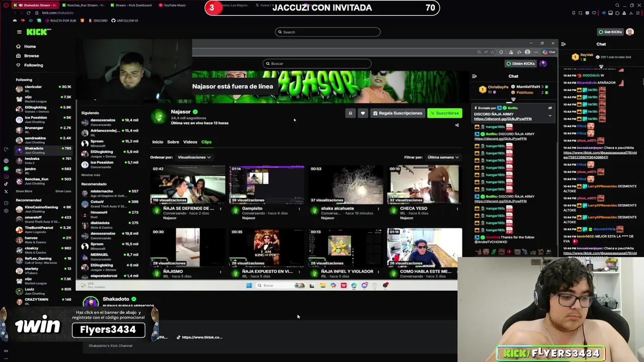Open options menu for the Gampisito clip
Image resolution: width=644 pixels, height=362 pixels.
click(299, 209)
